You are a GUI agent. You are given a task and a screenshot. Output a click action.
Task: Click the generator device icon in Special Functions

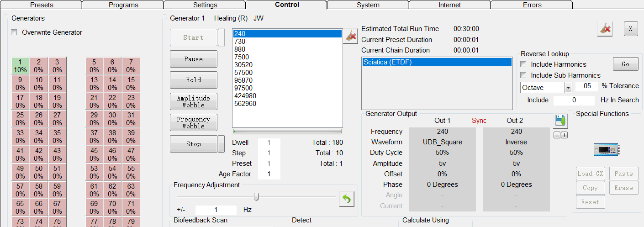(607, 149)
